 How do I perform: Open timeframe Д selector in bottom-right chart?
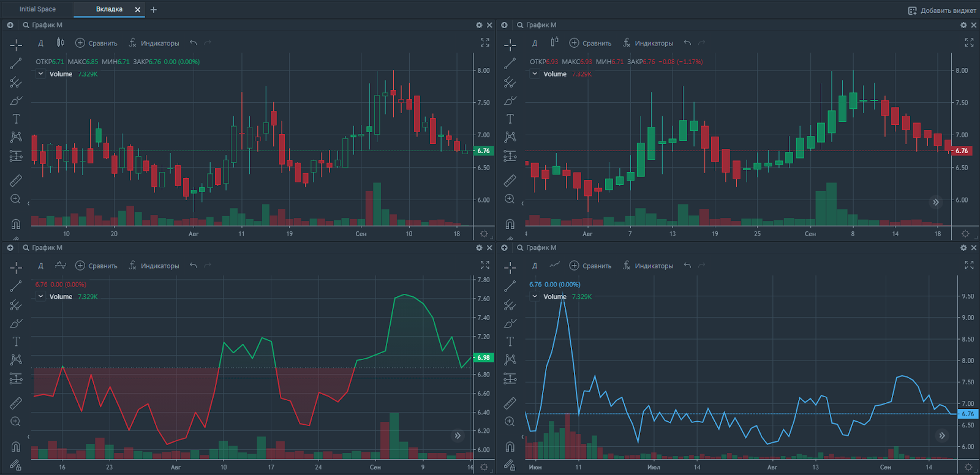(535, 266)
